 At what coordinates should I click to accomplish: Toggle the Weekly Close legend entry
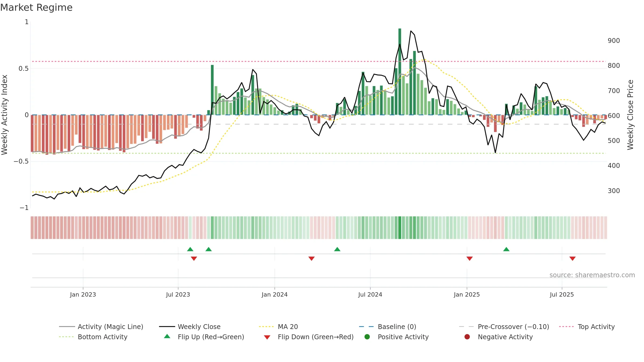point(190,327)
